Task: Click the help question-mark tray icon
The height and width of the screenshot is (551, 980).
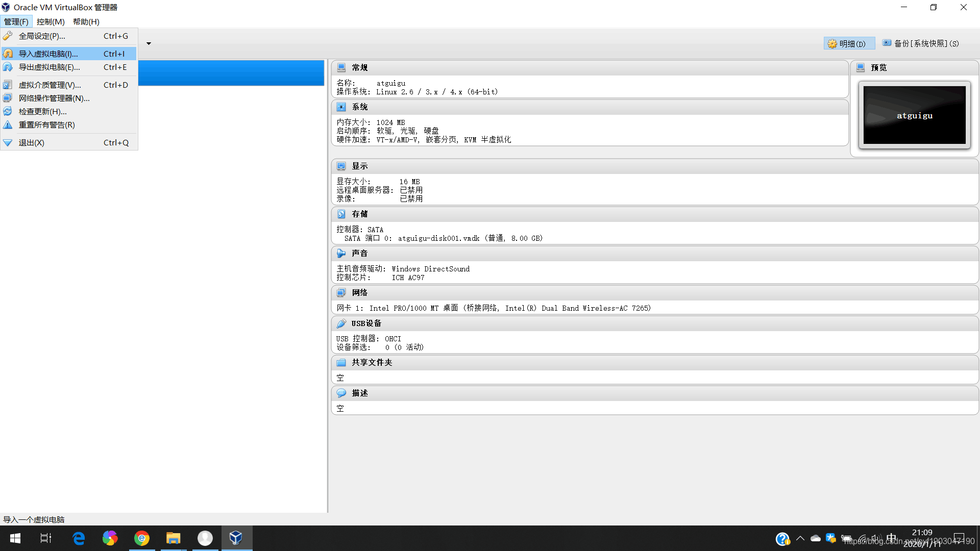Action: pos(782,539)
